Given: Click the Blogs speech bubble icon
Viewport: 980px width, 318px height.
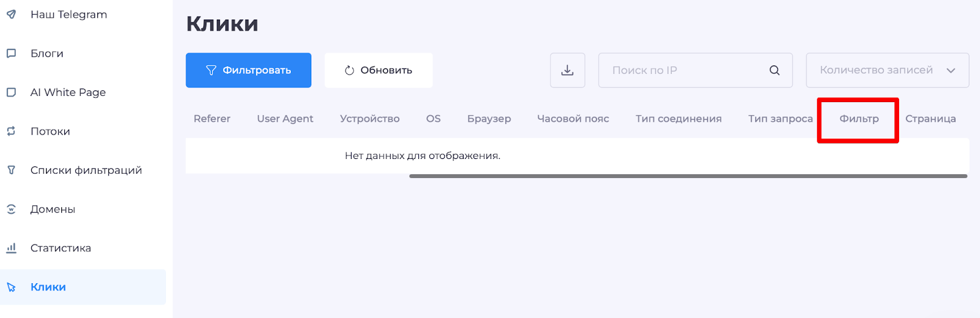Looking at the screenshot, I should tap(11, 54).
